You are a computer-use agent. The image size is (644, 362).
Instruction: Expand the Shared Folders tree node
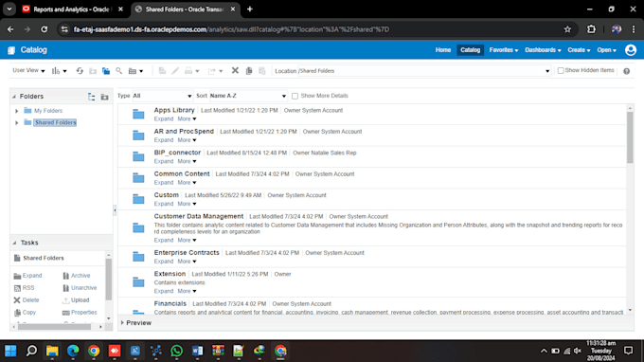click(x=17, y=123)
